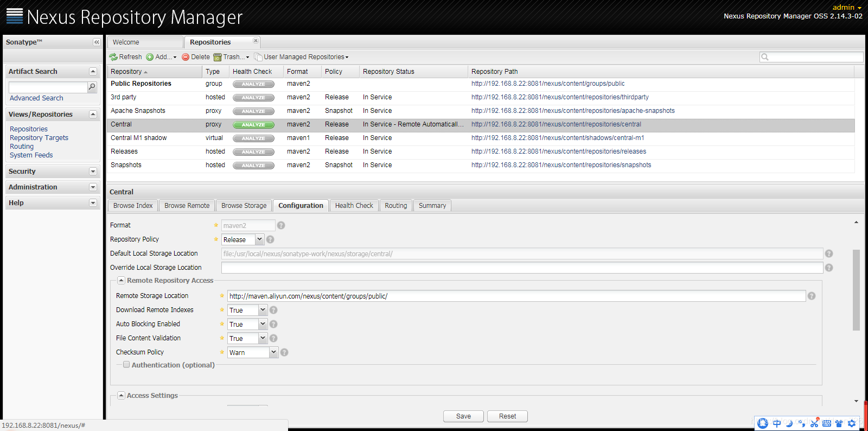The width and height of the screenshot is (868, 431).
Task: Open the Browse Index tab
Action: (133, 206)
